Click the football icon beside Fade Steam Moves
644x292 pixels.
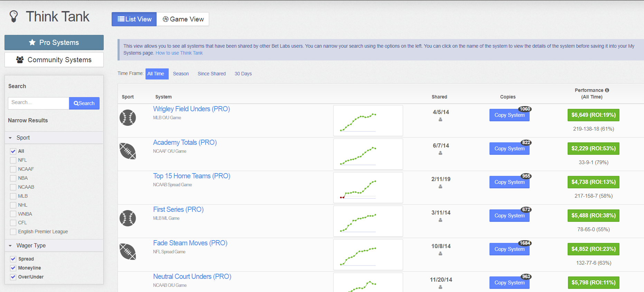click(x=128, y=252)
